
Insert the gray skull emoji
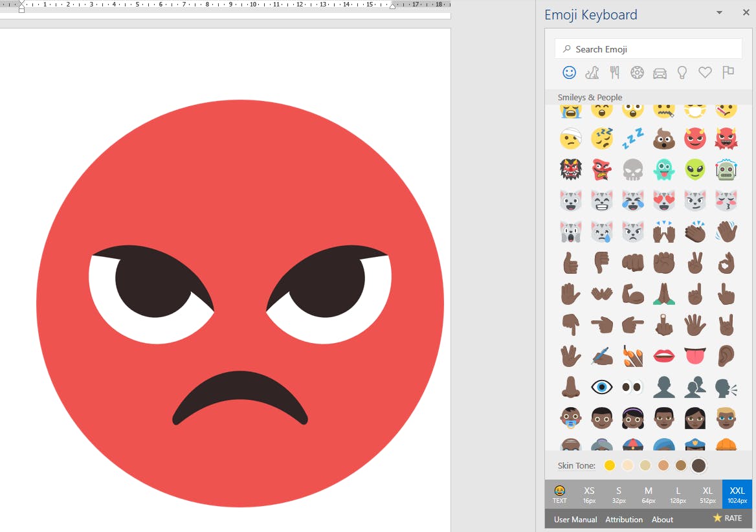click(632, 170)
